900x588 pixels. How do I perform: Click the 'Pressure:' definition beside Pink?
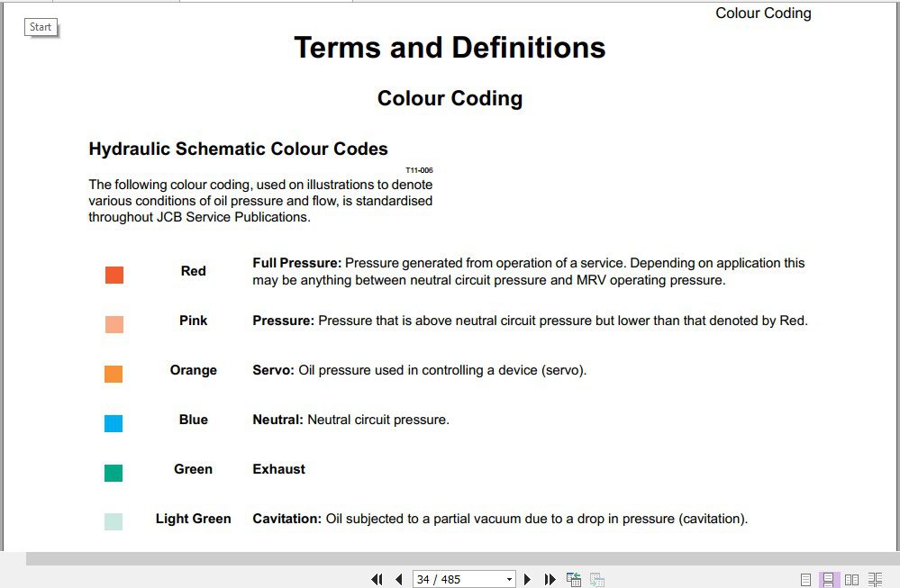click(x=530, y=321)
